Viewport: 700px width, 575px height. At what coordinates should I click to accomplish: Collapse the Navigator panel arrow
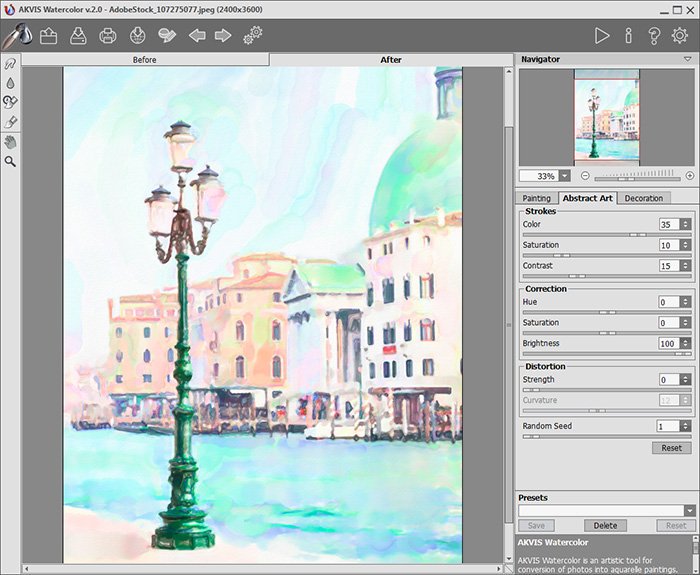(687, 60)
